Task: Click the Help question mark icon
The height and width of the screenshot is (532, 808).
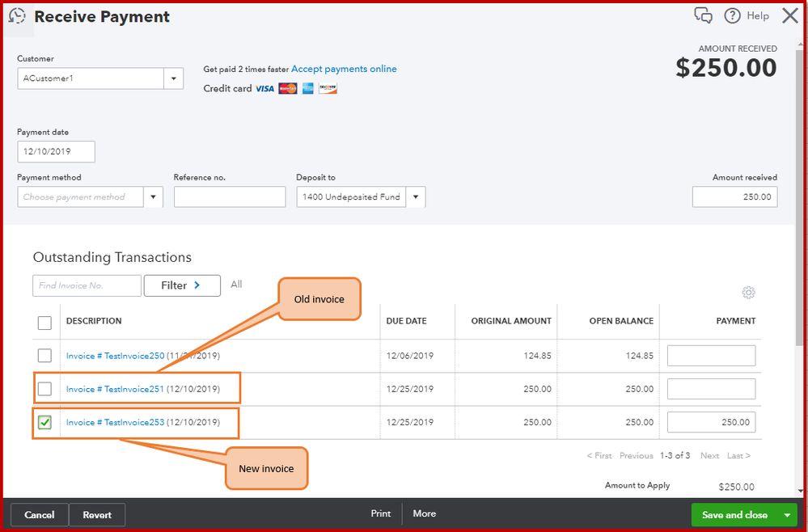Action: [732, 16]
